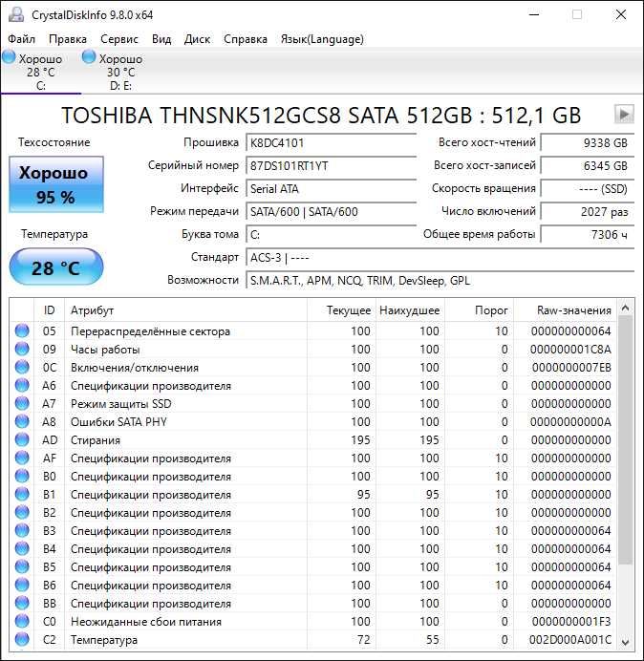Click the Интерфейс field Serial ATA
644x661 pixels.
[331, 188]
